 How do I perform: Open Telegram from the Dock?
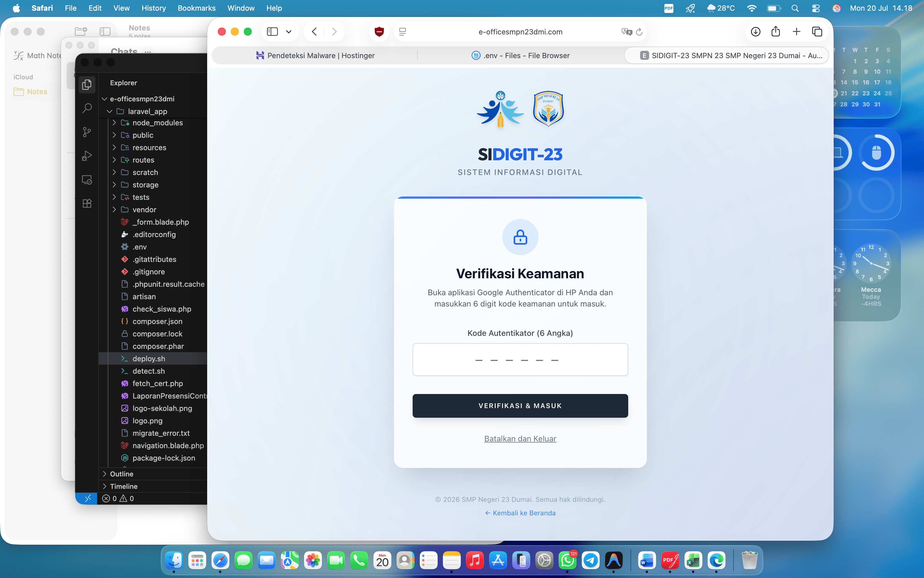click(x=591, y=561)
